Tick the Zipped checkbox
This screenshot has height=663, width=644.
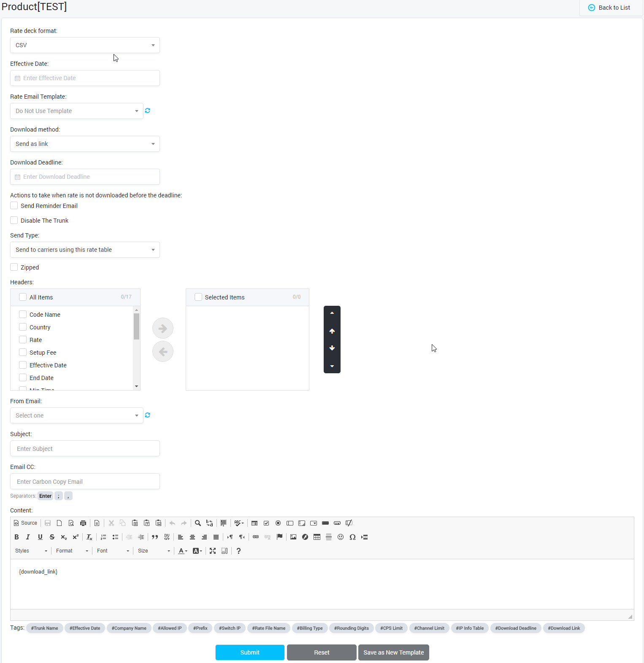(x=14, y=267)
